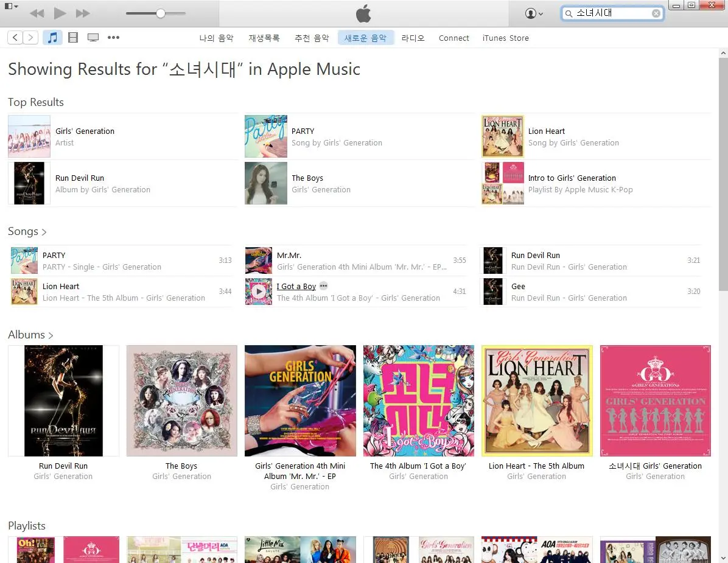Open the Mr. Mr. EP album cover
728x563 pixels.
(301, 400)
